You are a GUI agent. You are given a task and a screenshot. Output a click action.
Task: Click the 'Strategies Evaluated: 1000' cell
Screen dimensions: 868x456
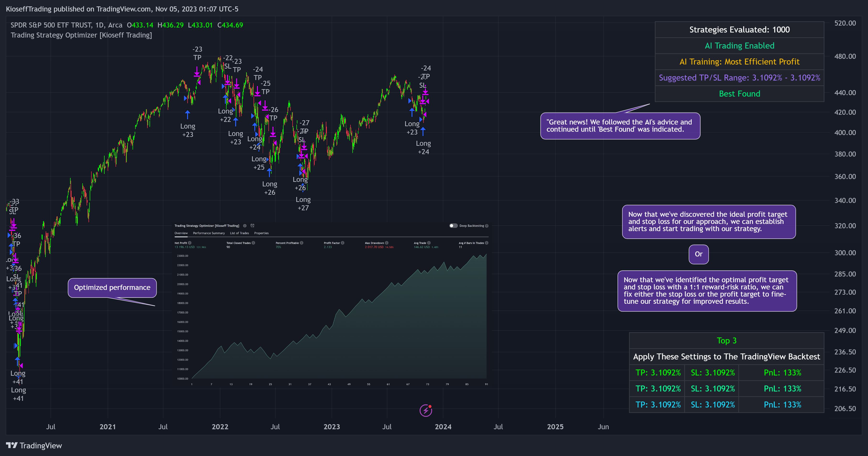pos(739,30)
